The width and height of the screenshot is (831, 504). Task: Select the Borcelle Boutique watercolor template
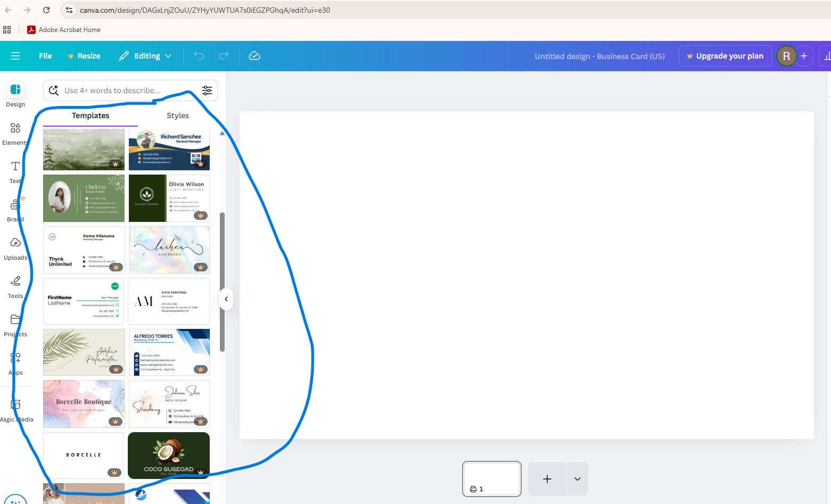point(84,404)
